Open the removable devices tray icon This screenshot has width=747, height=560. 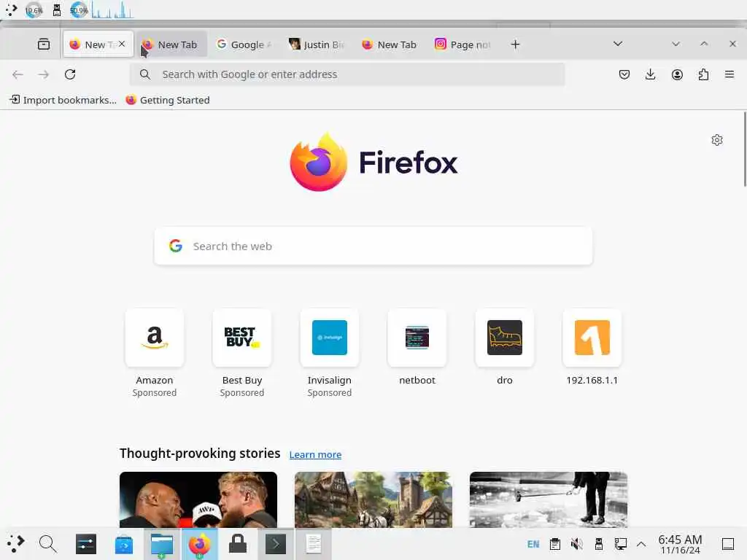click(598, 544)
